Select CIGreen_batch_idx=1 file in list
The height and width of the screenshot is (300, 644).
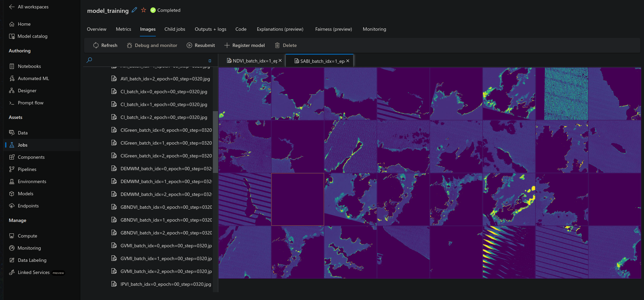click(x=162, y=143)
